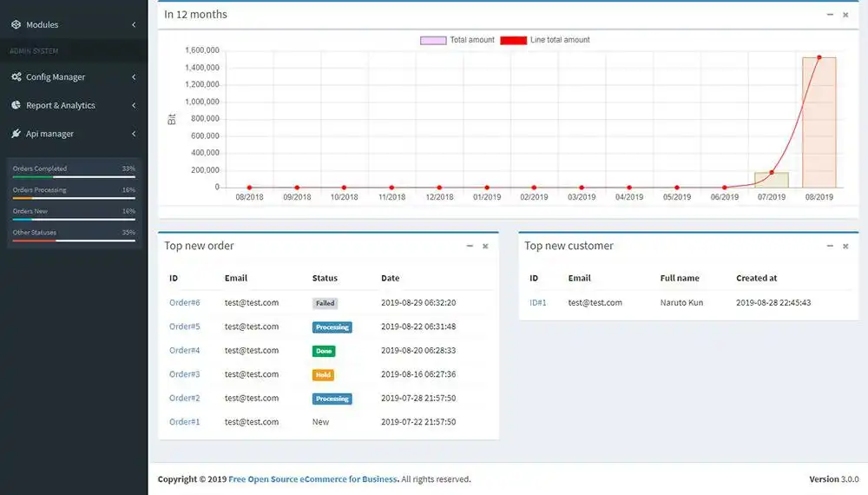This screenshot has width=868, height=495.
Task: Expand the Modules menu chevron
Action: tap(134, 24)
